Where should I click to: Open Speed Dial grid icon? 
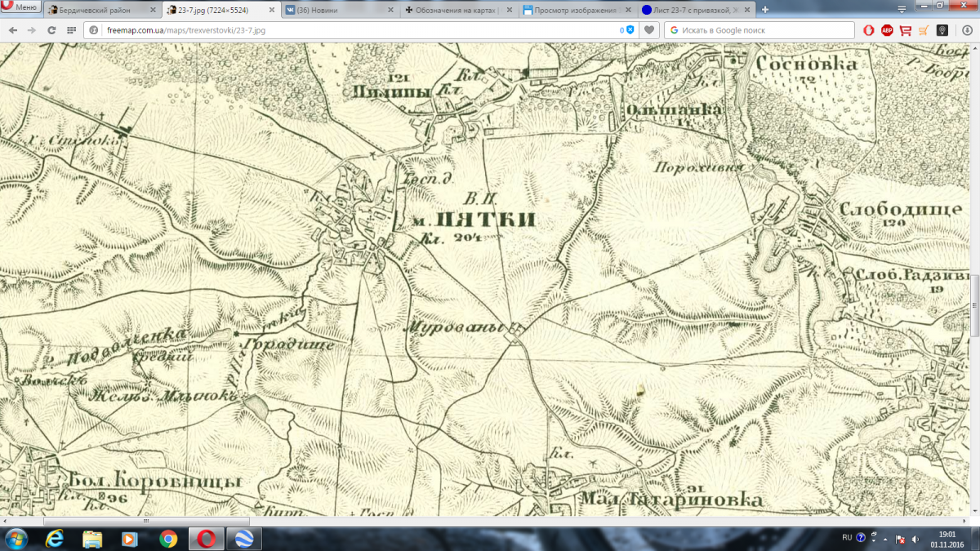[71, 30]
